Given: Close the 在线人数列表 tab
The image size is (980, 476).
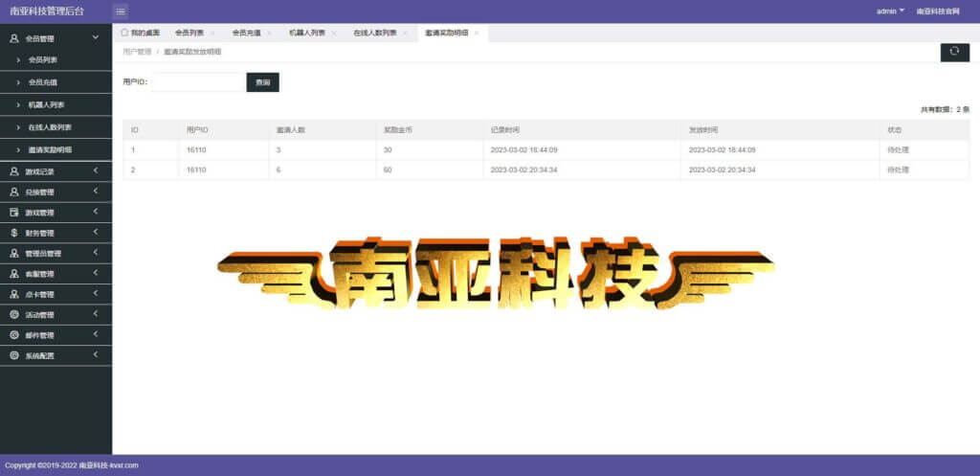Looking at the screenshot, I should [x=405, y=34].
